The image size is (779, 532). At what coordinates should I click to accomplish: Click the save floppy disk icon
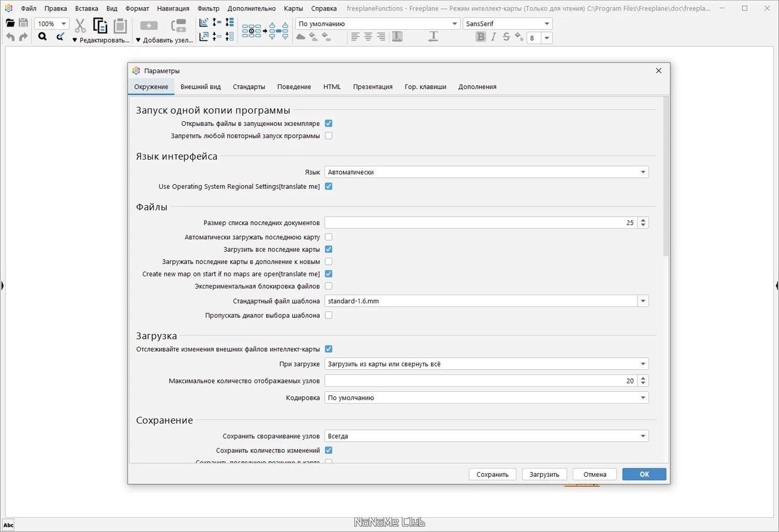23,23
